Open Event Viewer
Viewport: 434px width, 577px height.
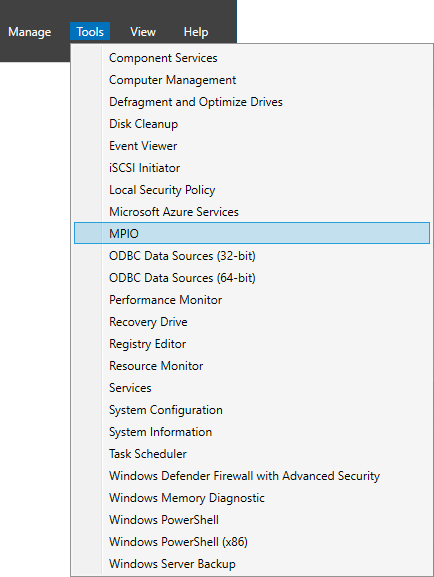point(252,146)
